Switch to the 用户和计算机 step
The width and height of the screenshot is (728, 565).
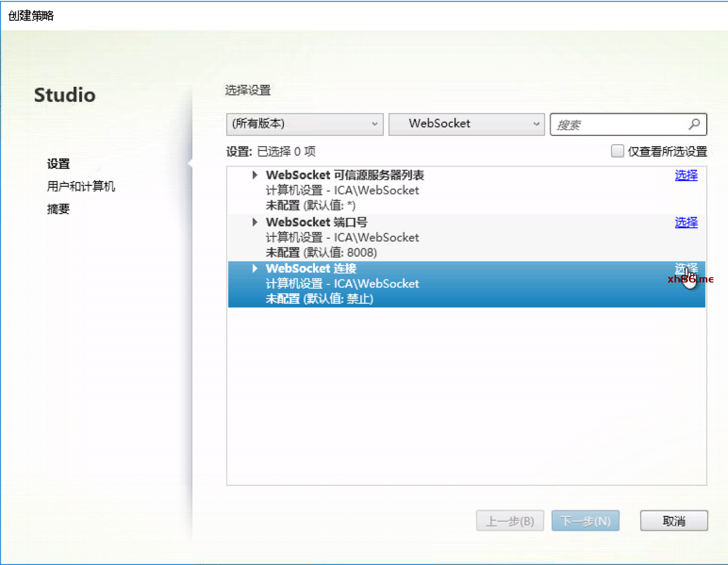coord(81,186)
